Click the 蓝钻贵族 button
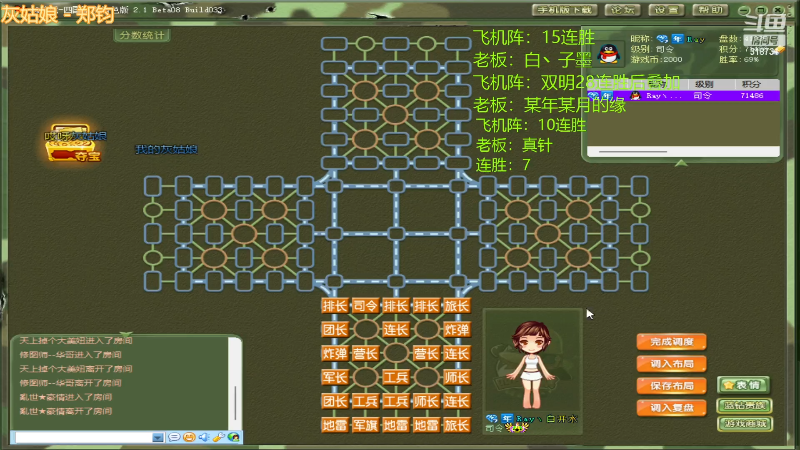Screen dimensions: 800x450 coord(745,406)
